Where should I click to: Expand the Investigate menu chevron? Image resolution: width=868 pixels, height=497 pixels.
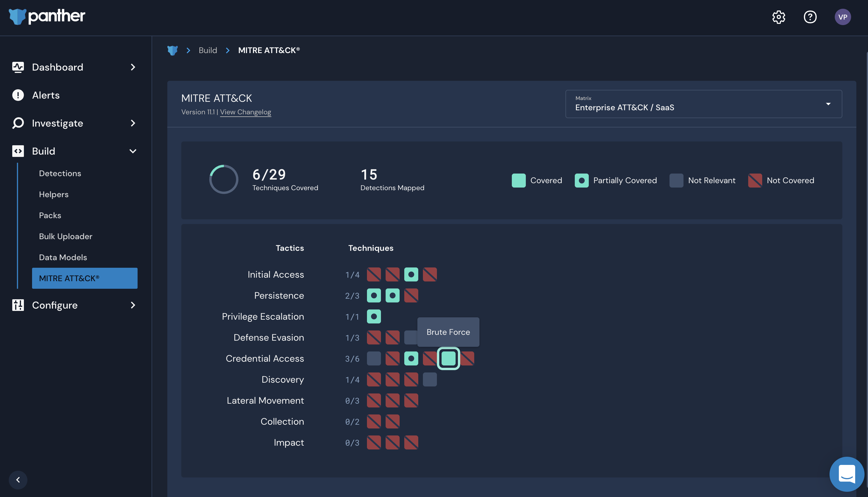click(133, 123)
